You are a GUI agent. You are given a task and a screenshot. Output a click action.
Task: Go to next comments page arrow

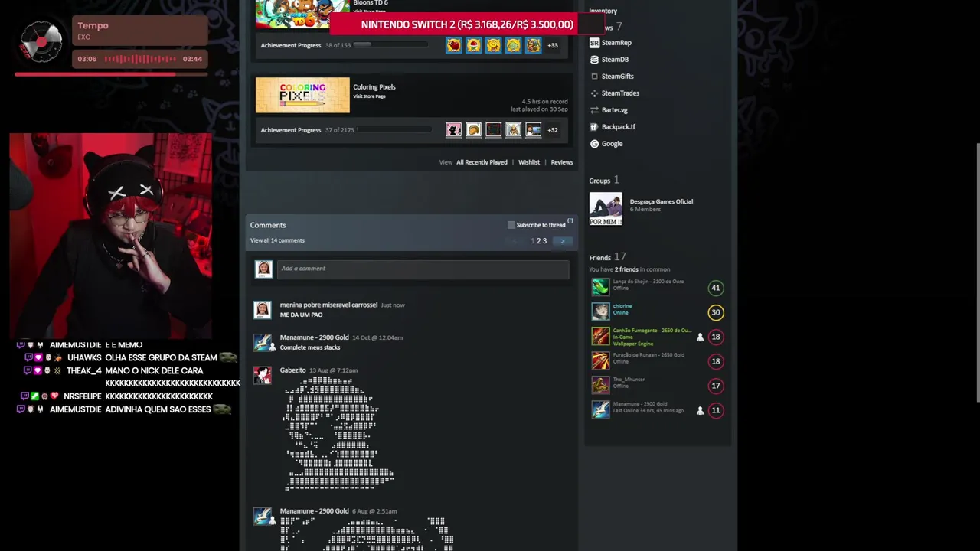[562, 241]
